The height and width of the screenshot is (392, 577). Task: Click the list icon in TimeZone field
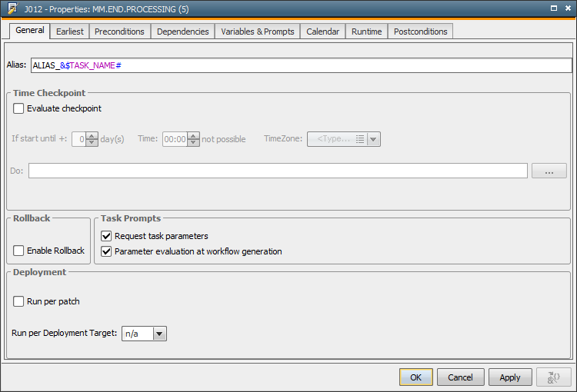[360, 139]
